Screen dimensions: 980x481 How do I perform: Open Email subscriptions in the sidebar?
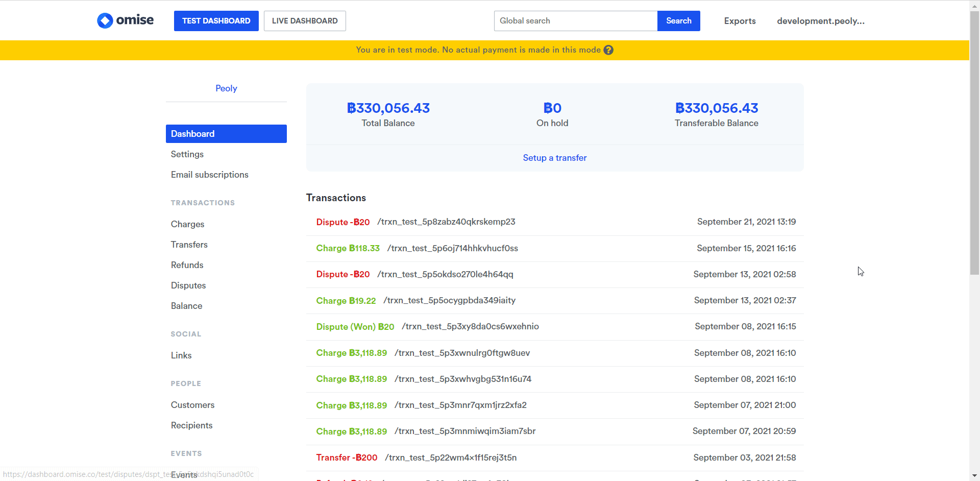click(x=210, y=175)
